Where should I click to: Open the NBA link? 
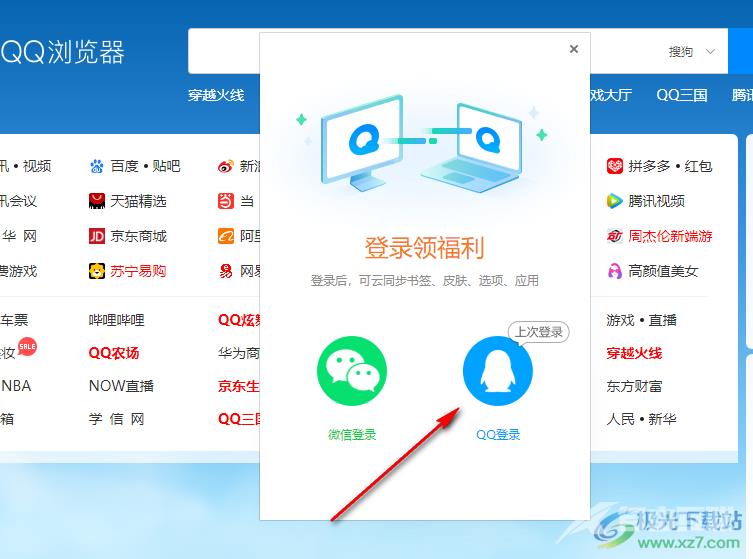point(16,386)
